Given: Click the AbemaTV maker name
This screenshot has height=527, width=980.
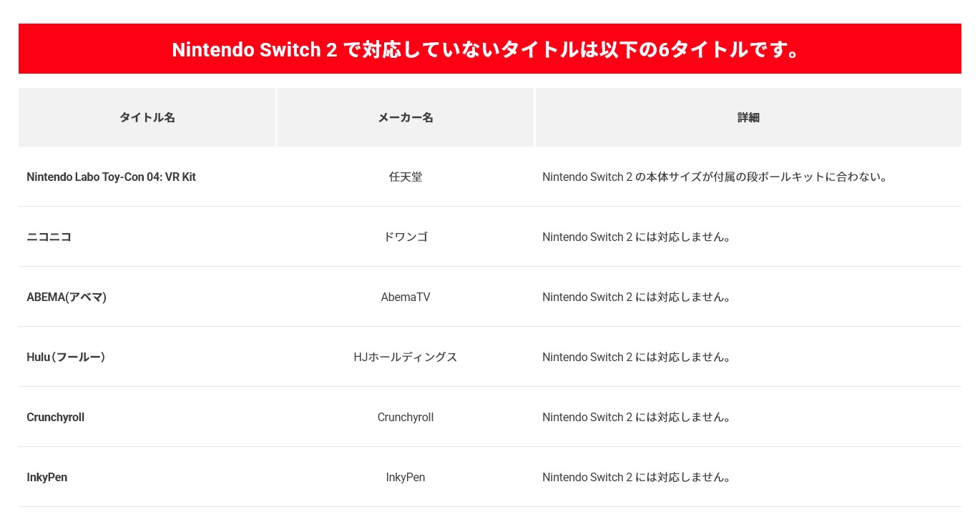Looking at the screenshot, I should (x=405, y=297).
